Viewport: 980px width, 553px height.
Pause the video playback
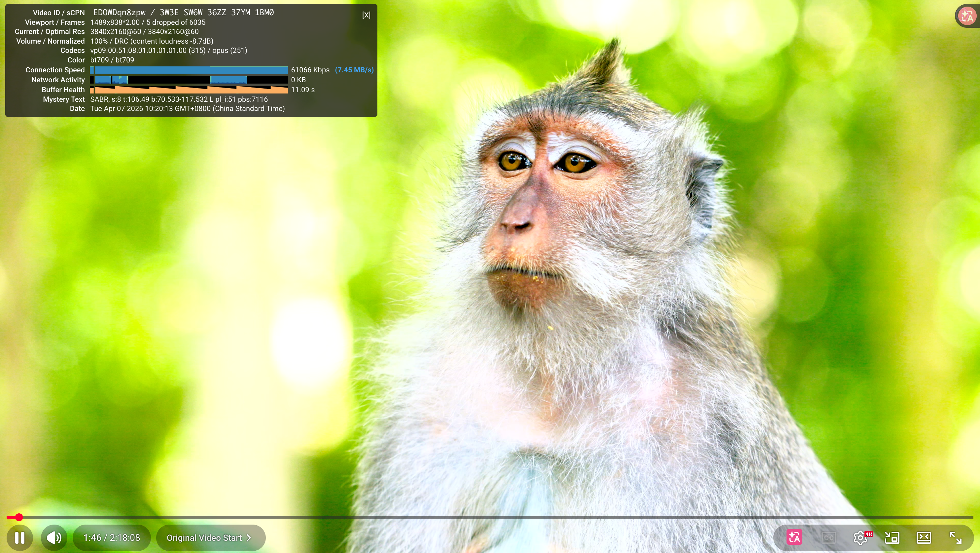point(20,538)
